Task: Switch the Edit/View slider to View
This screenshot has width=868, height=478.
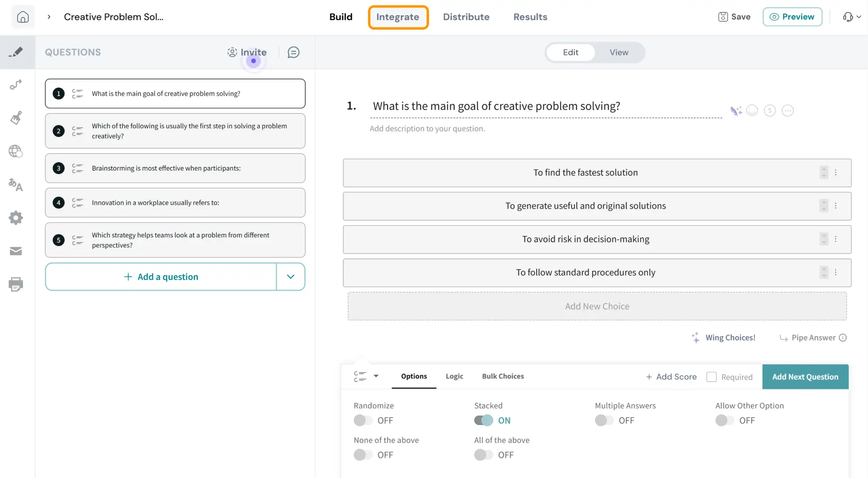Action: pos(619,53)
